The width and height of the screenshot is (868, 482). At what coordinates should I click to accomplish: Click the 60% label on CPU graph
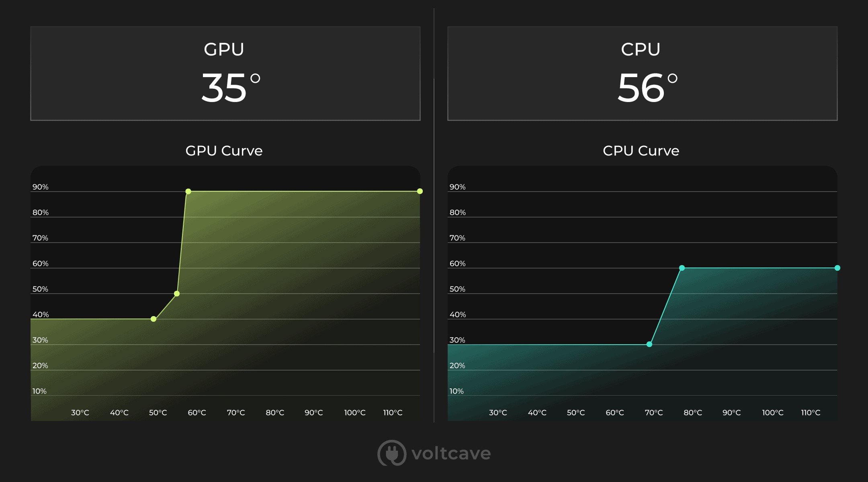coord(458,263)
